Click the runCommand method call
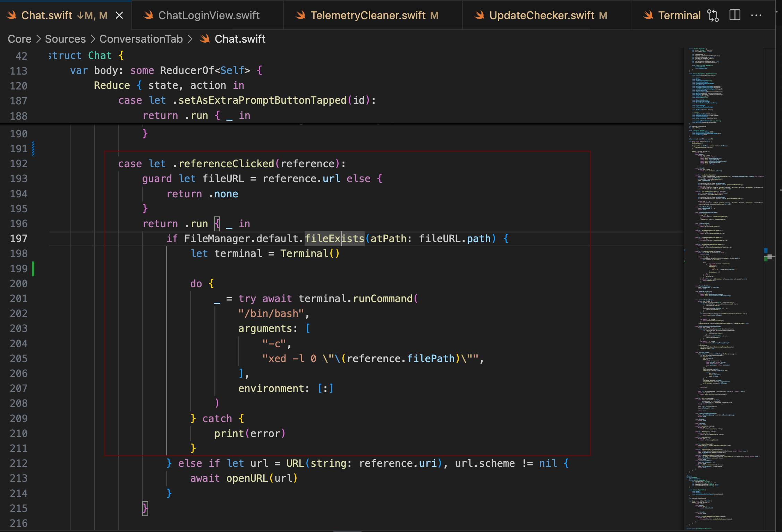 click(383, 299)
